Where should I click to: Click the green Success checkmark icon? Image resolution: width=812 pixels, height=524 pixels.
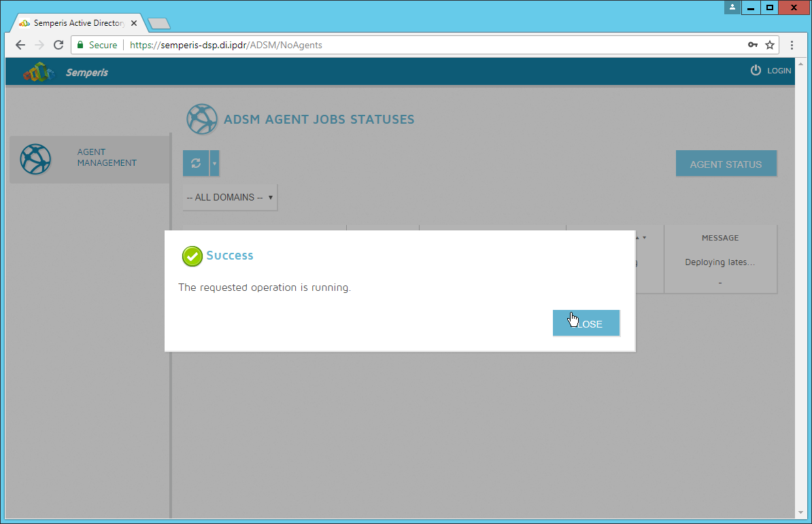pos(192,256)
